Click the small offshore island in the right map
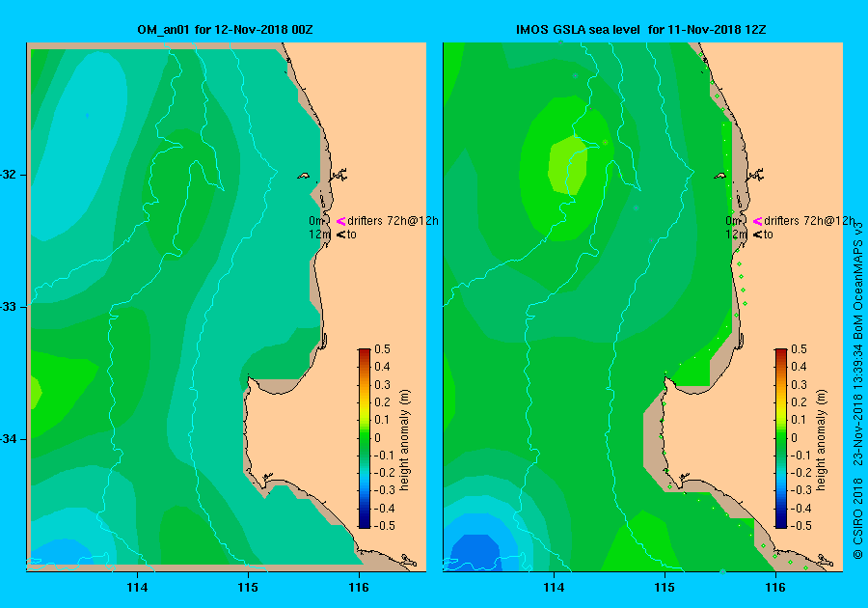 [x=719, y=176]
